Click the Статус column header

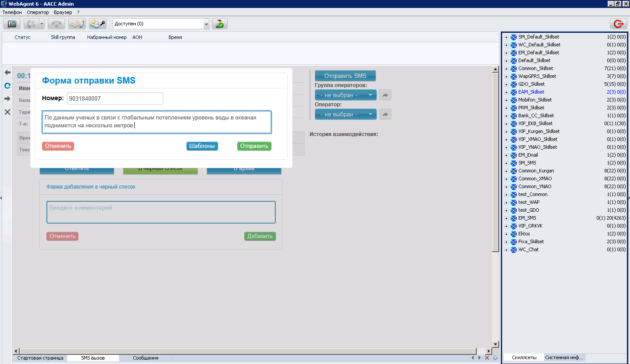coord(30,37)
